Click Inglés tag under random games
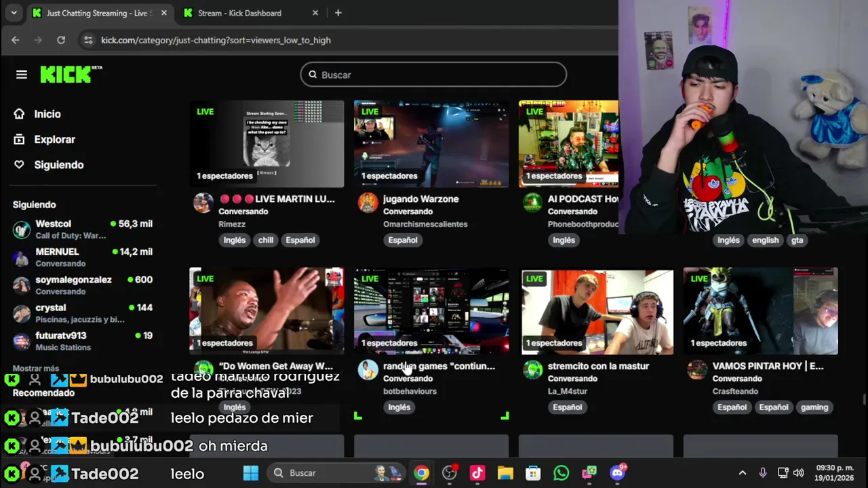Viewport: 868px width, 488px height. [399, 407]
